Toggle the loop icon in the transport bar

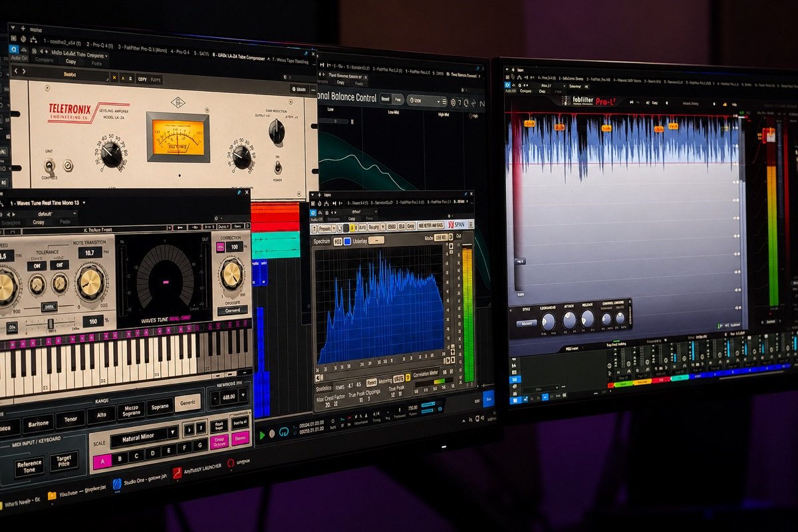pyautogui.click(x=284, y=433)
